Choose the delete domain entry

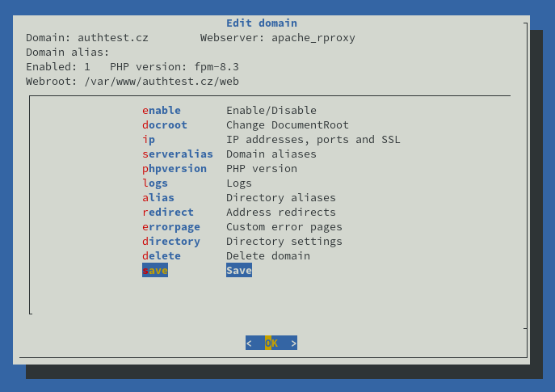tap(162, 255)
